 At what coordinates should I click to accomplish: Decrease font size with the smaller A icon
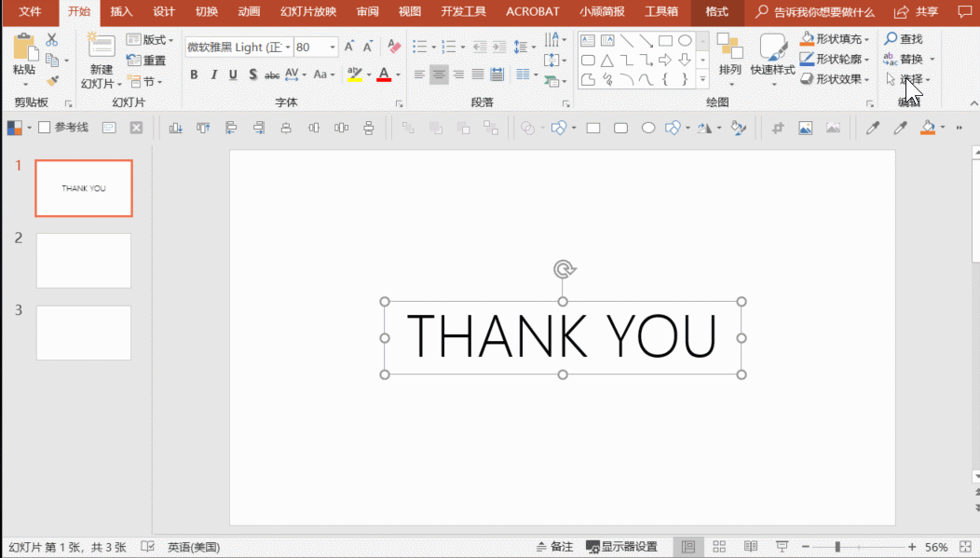click(x=368, y=47)
